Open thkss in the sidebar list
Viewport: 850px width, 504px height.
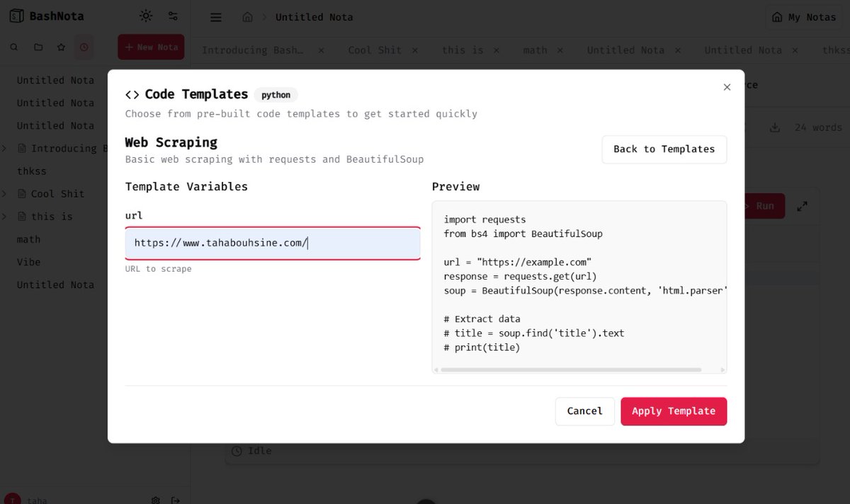pyautogui.click(x=32, y=171)
